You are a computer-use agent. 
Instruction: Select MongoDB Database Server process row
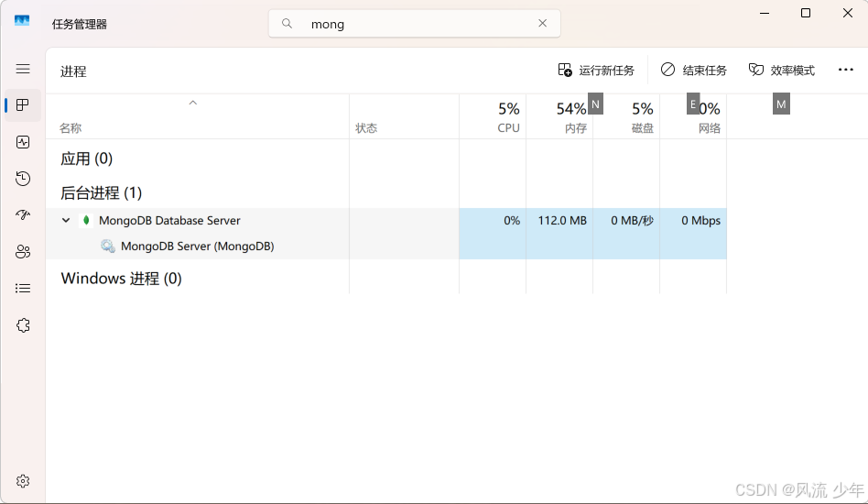[385, 221]
